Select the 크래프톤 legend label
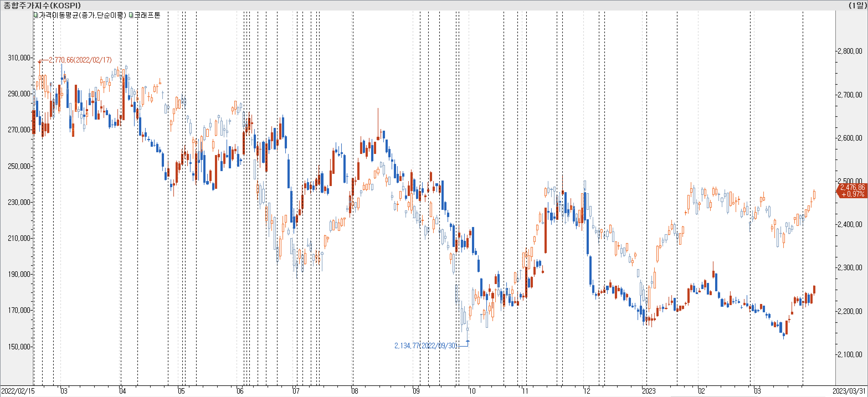The image size is (868, 397). point(147,15)
